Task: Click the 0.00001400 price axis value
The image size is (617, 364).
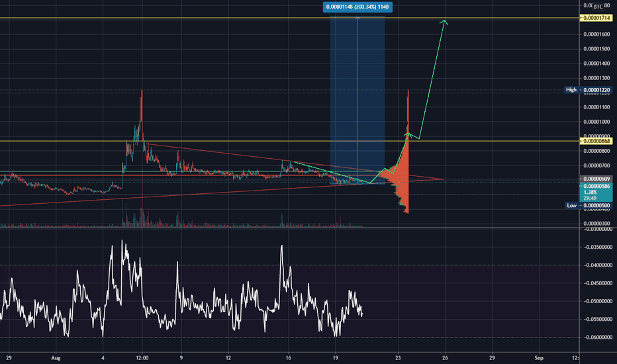Action: pyautogui.click(x=596, y=64)
